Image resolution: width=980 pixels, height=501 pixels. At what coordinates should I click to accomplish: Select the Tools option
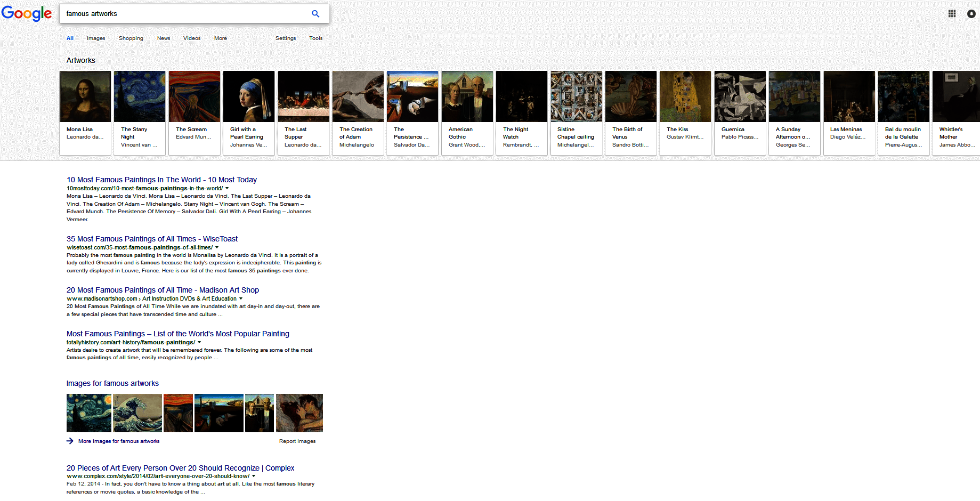click(315, 38)
